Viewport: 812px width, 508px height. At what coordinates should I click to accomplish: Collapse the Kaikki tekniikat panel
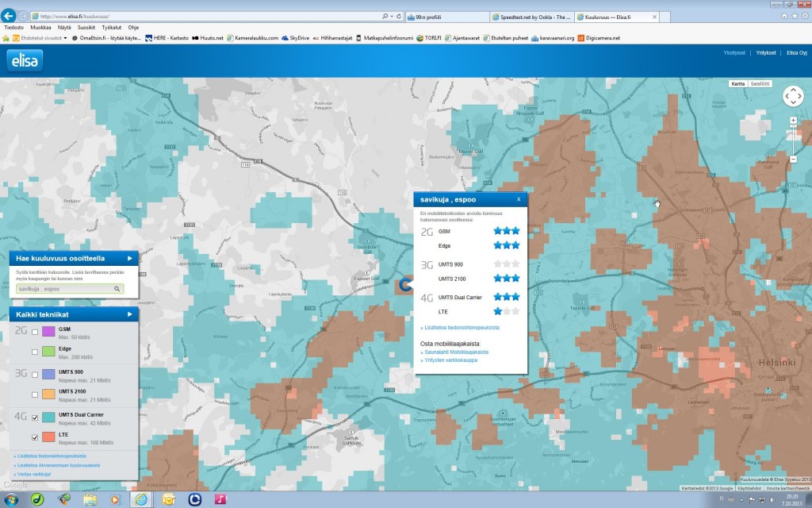(129, 314)
